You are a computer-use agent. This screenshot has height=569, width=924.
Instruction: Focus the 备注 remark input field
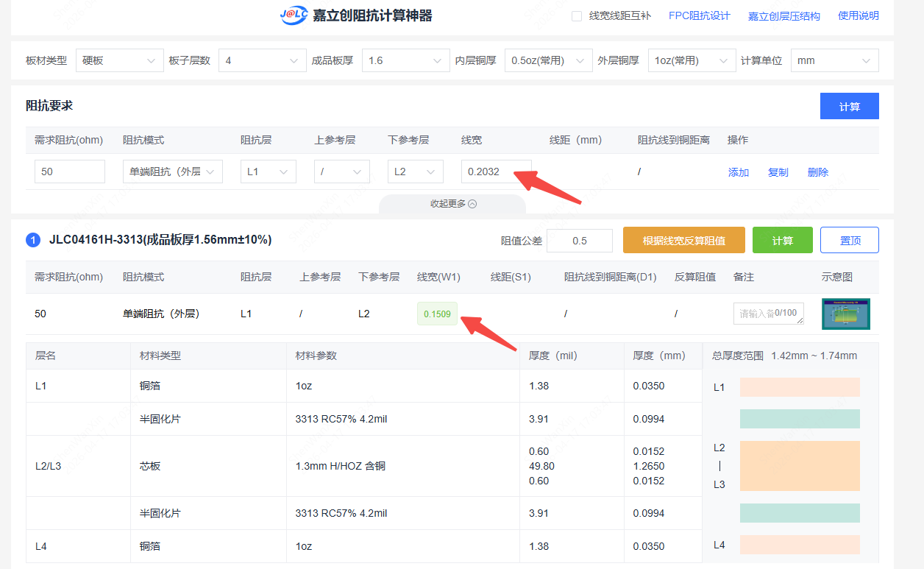pos(769,314)
